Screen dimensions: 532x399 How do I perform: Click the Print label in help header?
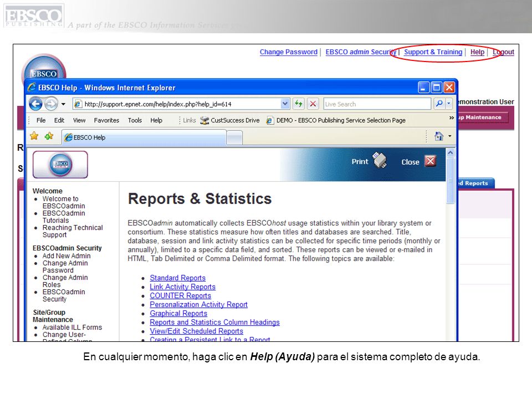pos(360,161)
